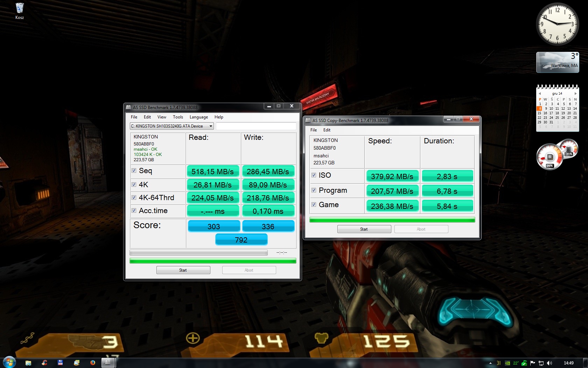Viewport: 588px width, 368px height.
Task: Click the 14:49 system clock
Action: [x=569, y=363]
